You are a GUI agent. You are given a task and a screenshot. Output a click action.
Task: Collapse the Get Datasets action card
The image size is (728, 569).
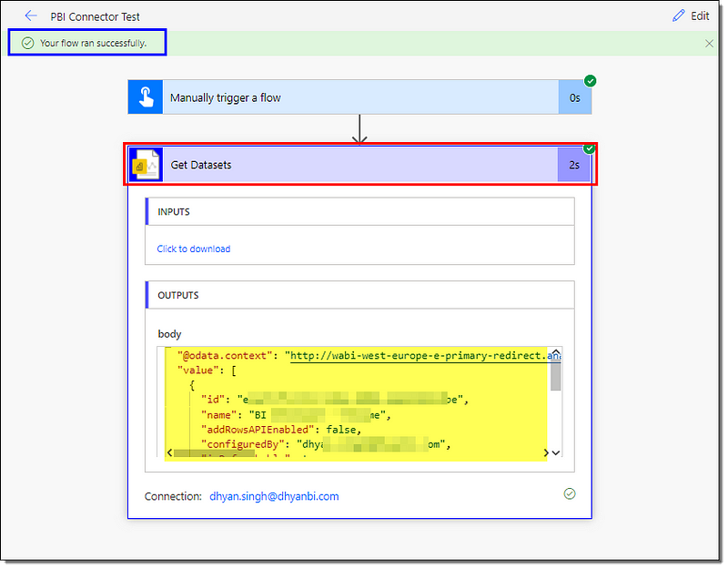pos(362,165)
